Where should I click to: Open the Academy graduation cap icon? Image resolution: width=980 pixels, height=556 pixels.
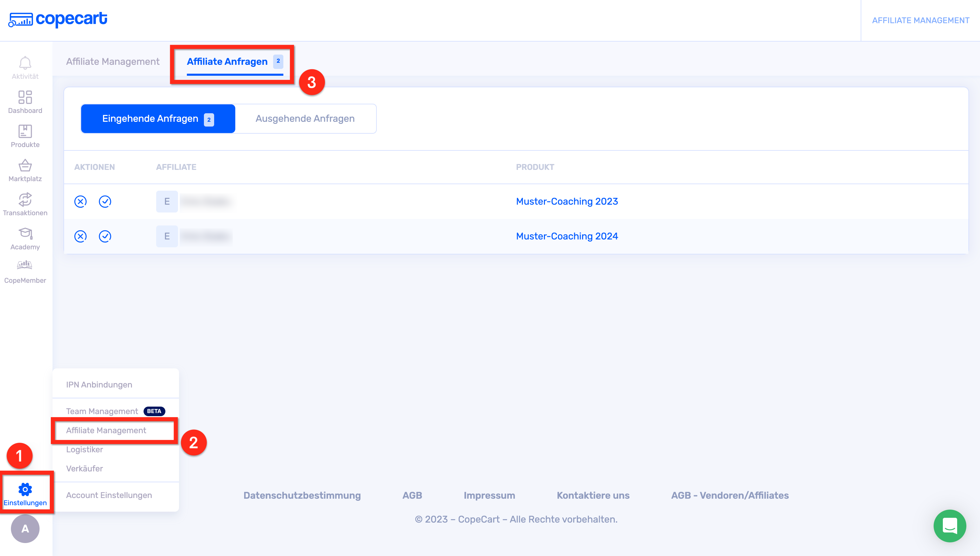click(25, 234)
